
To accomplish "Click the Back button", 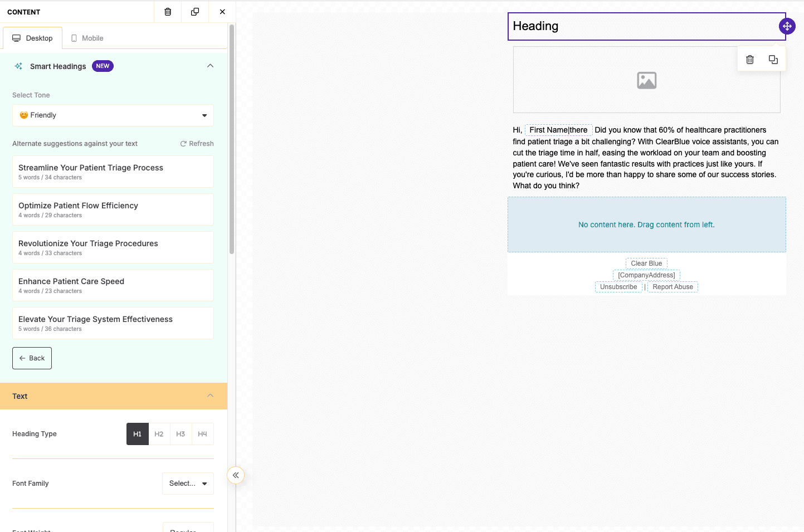I will (x=32, y=358).
